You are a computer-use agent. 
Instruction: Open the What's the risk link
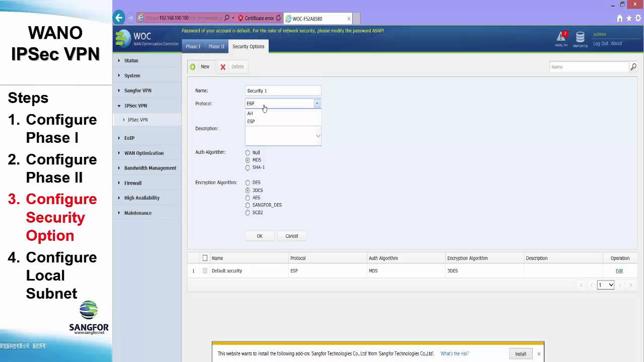[454, 354]
